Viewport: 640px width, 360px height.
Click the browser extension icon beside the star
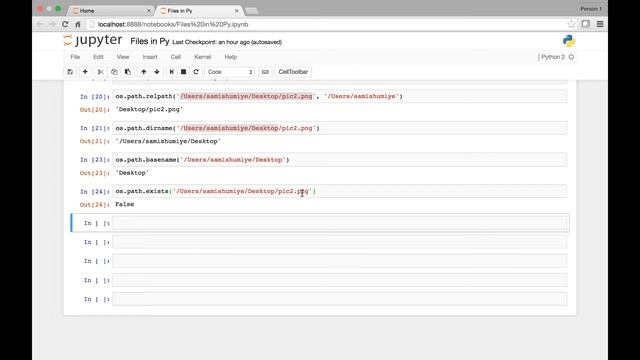tap(586, 24)
